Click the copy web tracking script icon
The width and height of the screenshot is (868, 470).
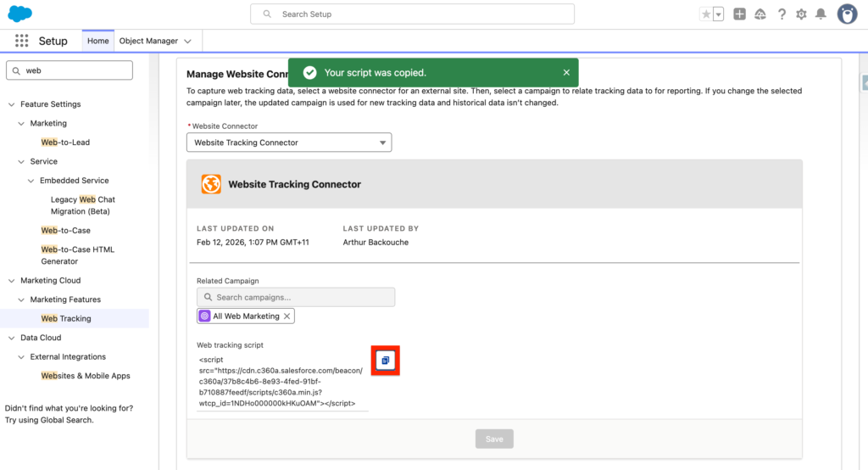[x=385, y=361]
